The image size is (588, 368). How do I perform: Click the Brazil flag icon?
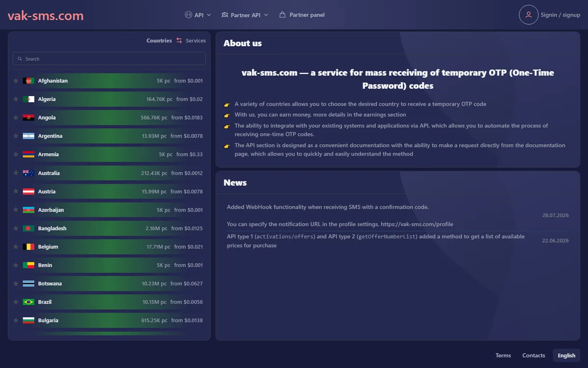pos(28,302)
